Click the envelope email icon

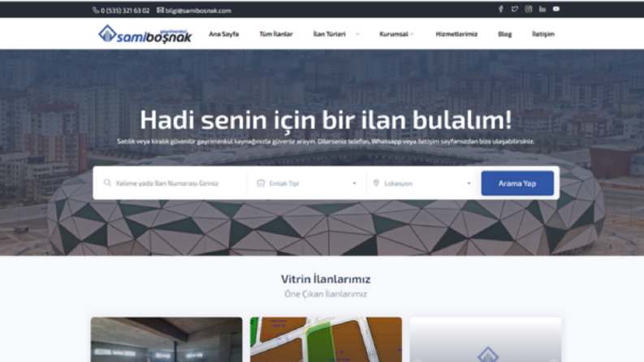pyautogui.click(x=160, y=11)
